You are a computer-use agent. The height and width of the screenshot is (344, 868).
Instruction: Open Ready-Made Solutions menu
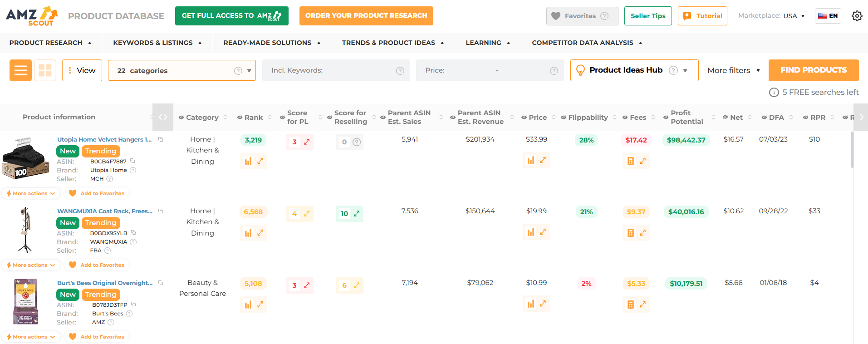pos(272,43)
